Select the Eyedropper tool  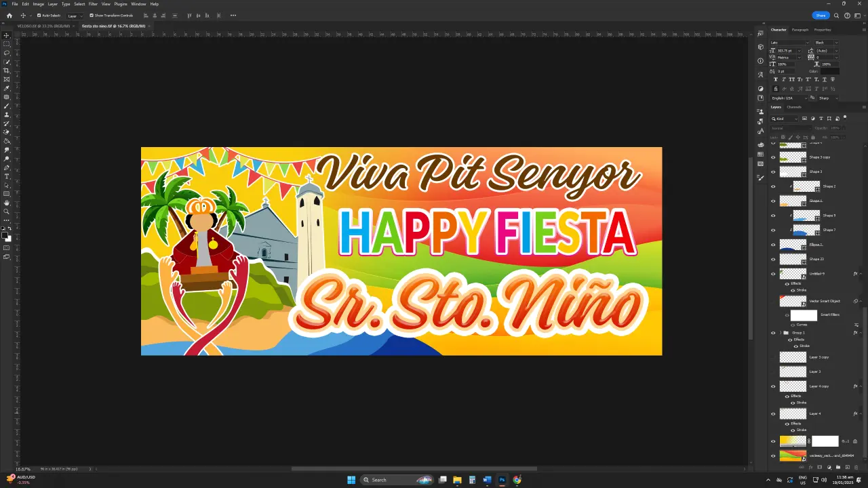point(7,88)
